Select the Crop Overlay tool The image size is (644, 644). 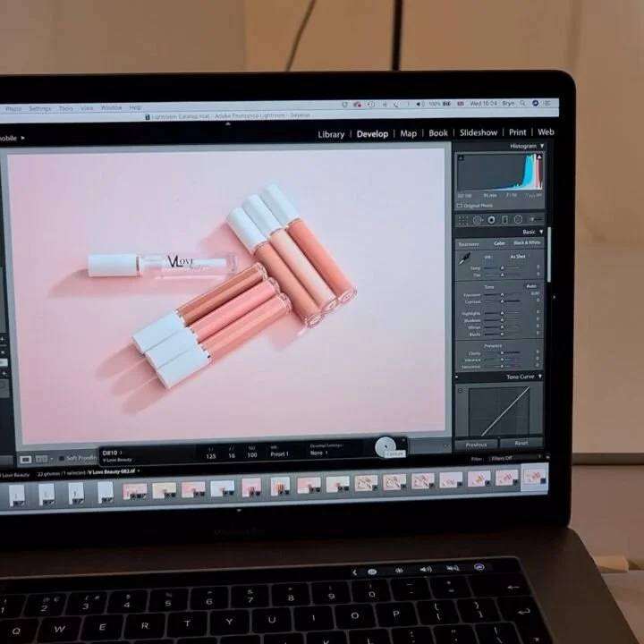pyautogui.click(x=463, y=221)
